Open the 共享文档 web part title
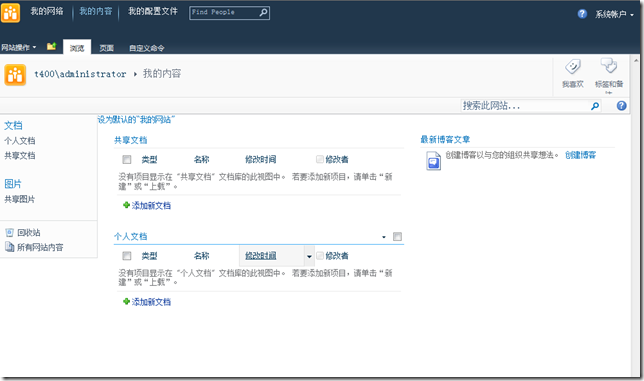The image size is (644, 381). (131, 140)
